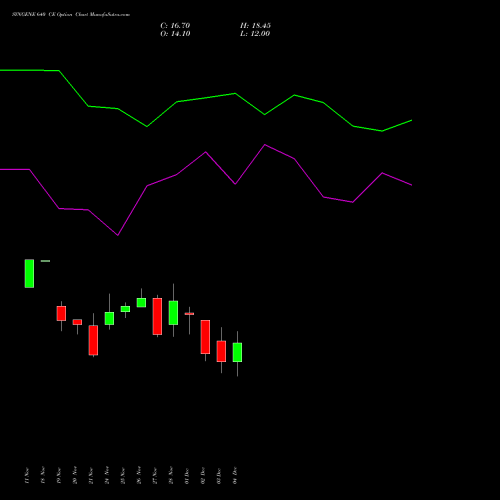
Task: Click the '02 Dec' date label
Action: 203,476
